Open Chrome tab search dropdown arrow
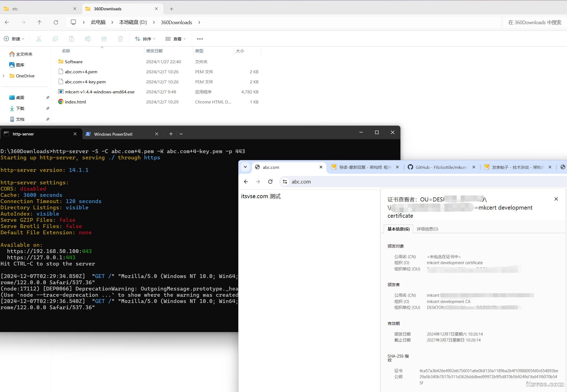567x392 pixels. [x=245, y=167]
